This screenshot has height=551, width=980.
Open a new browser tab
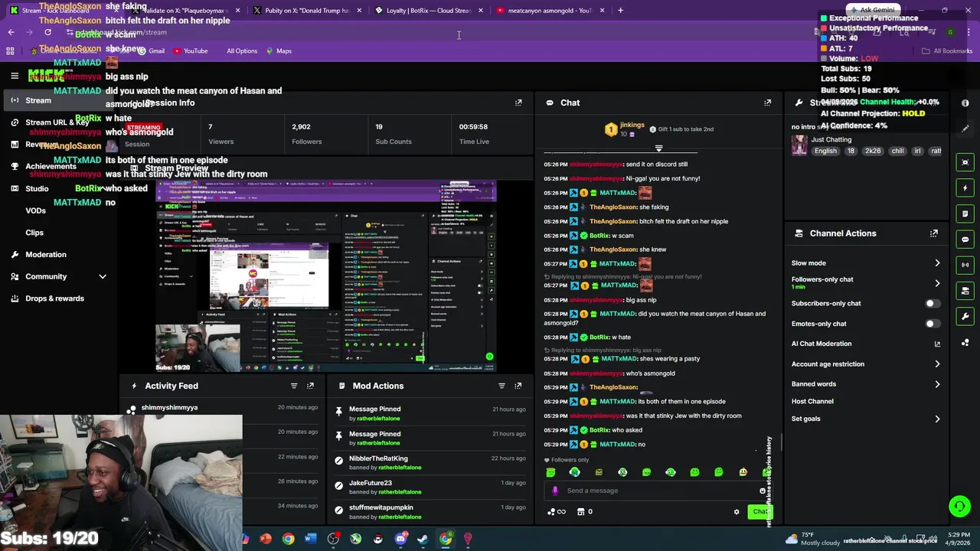click(x=620, y=11)
